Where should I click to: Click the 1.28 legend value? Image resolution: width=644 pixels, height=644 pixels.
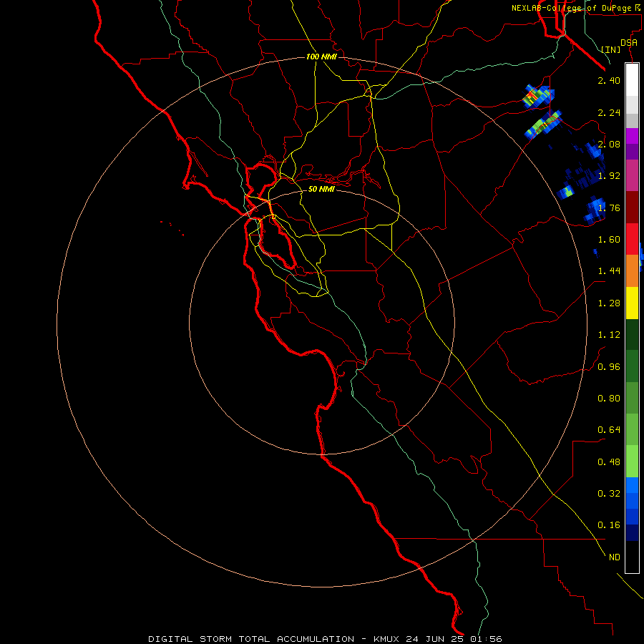point(609,303)
